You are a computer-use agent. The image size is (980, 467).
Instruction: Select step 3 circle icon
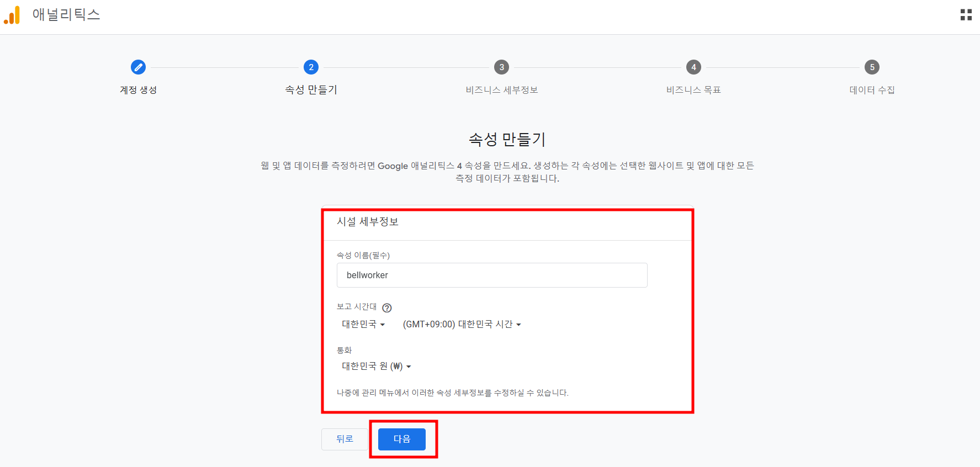501,67
